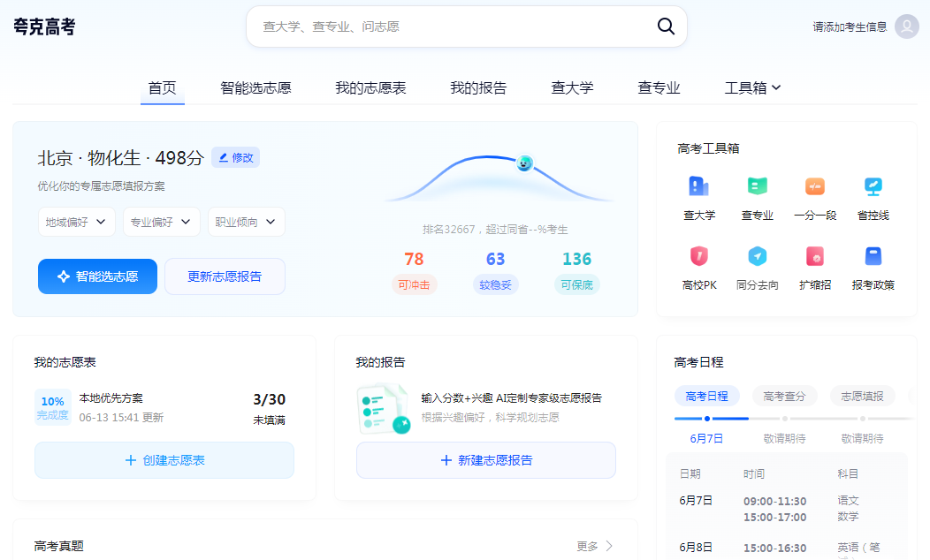The width and height of the screenshot is (930, 560).
Task: Click the 6月7日 timeline marker dot
Action: click(x=706, y=419)
